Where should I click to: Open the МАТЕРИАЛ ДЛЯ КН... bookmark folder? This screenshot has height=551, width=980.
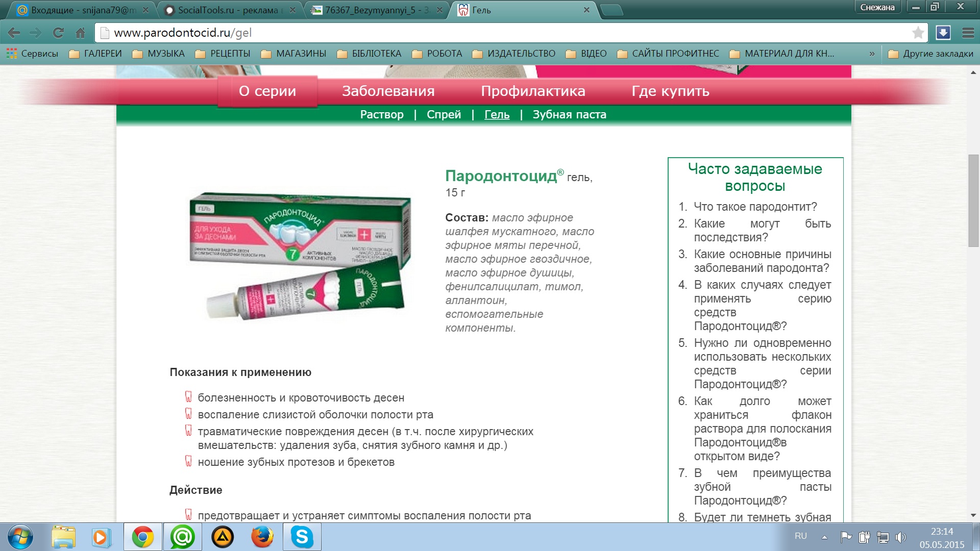click(782, 54)
